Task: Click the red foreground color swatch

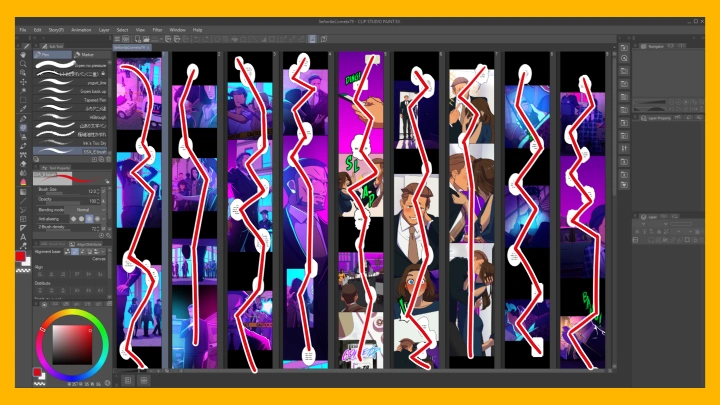Action: point(20,257)
